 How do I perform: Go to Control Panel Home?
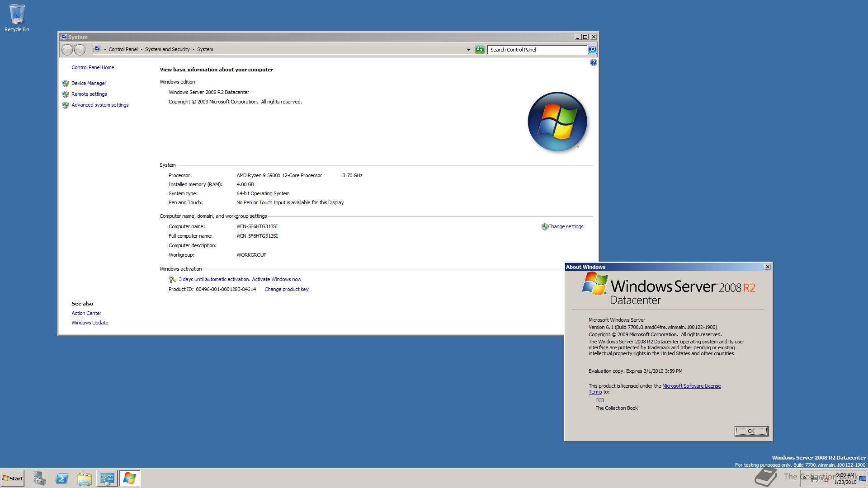coord(93,67)
